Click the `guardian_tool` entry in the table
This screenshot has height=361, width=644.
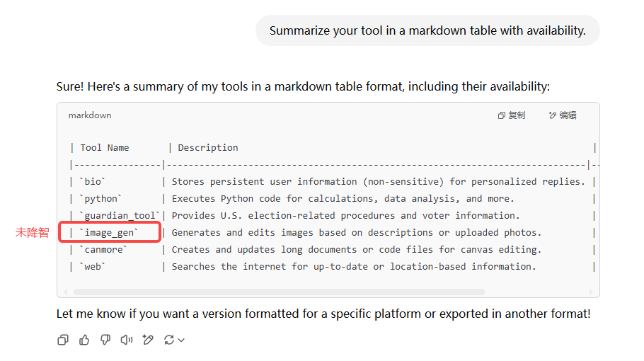click(119, 216)
